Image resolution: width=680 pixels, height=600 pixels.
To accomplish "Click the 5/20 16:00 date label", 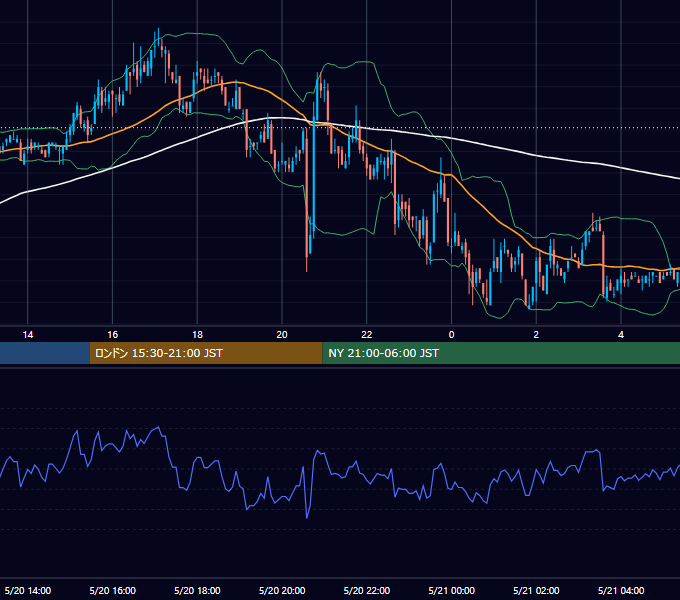I will pyautogui.click(x=112, y=590).
